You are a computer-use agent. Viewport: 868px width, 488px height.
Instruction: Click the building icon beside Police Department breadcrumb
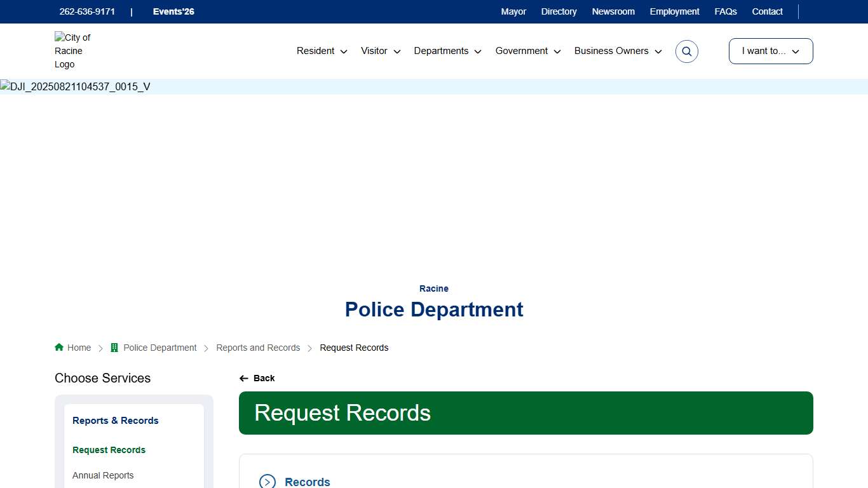[x=114, y=347]
